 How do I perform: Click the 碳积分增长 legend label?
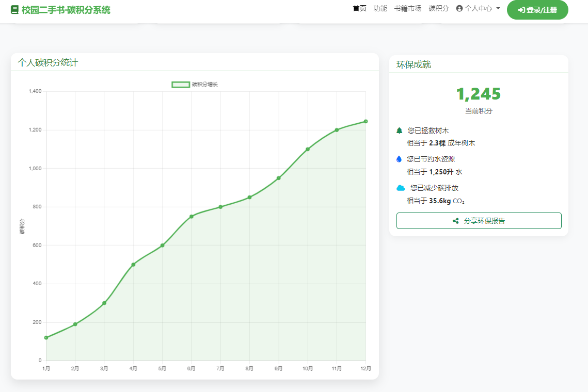[x=205, y=84]
